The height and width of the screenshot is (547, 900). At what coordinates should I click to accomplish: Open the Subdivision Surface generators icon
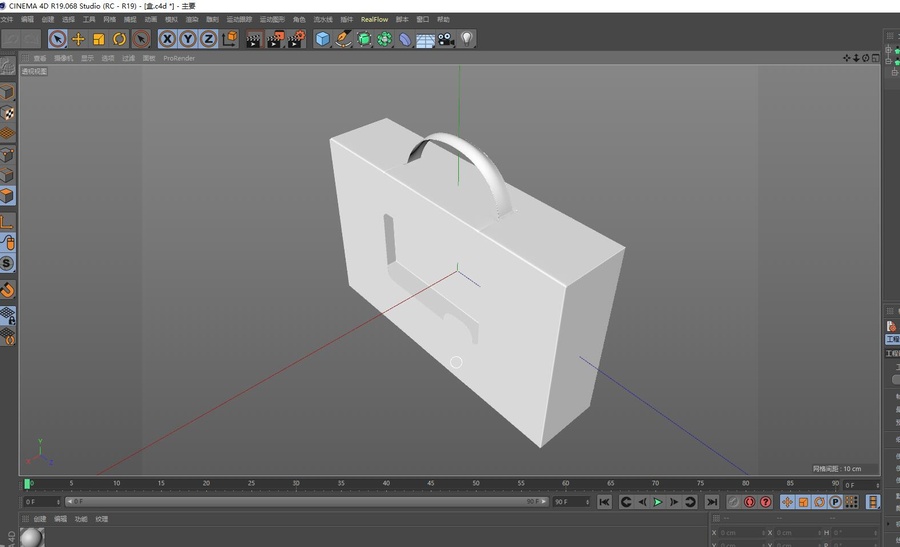click(x=364, y=39)
